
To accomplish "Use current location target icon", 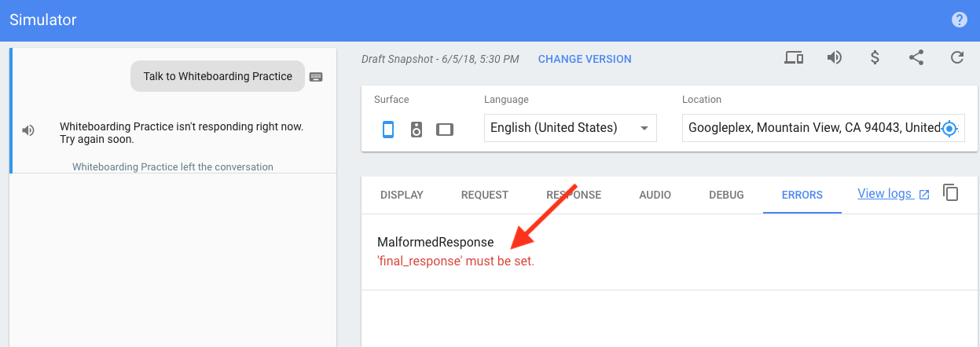I will [950, 128].
